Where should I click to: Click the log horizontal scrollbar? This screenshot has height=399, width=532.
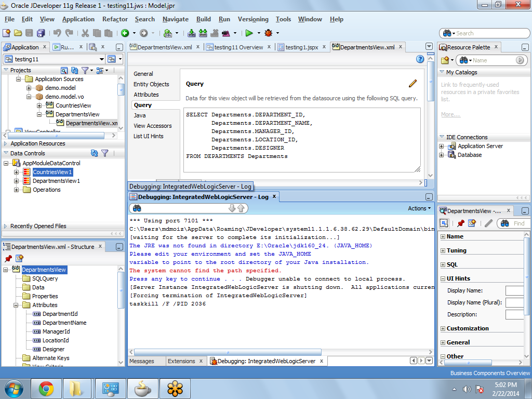228,352
